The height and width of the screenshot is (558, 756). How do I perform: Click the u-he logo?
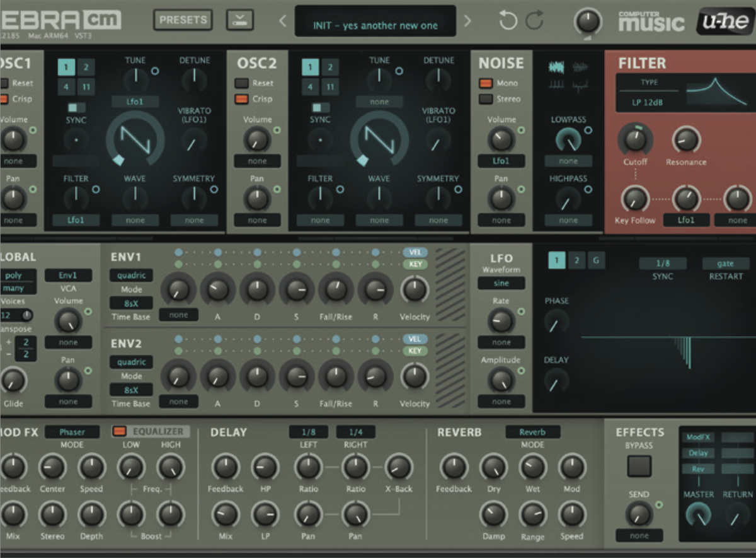[724, 22]
